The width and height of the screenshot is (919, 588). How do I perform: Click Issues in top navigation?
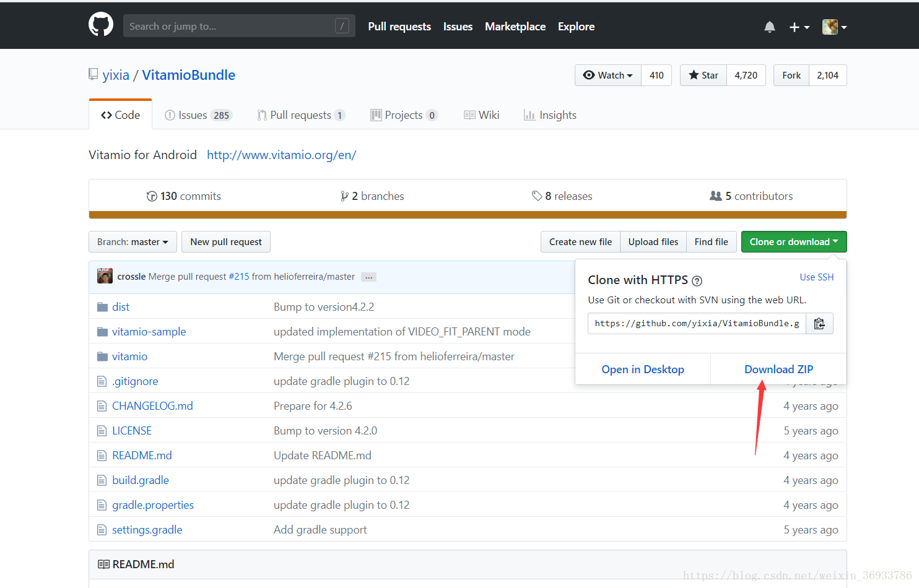click(458, 27)
